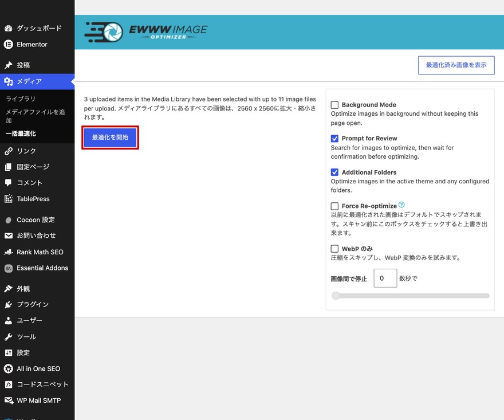Open メディアファイルを追加 submenu item
The image size is (504, 420).
click(35, 116)
